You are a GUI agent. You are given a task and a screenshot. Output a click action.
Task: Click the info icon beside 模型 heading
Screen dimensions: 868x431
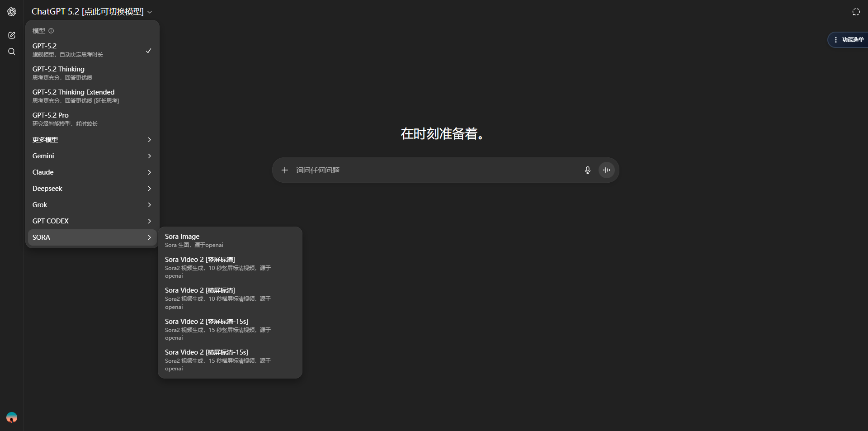tap(51, 31)
